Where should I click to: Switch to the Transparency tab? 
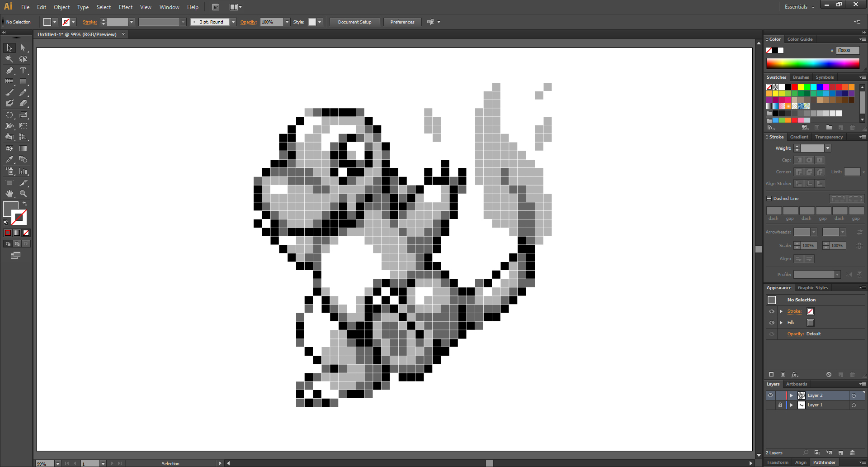(829, 137)
